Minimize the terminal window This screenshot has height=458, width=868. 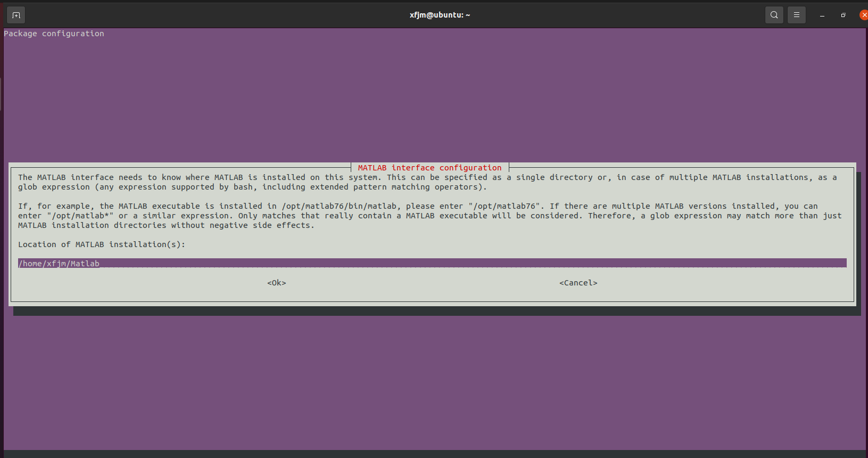point(822,15)
